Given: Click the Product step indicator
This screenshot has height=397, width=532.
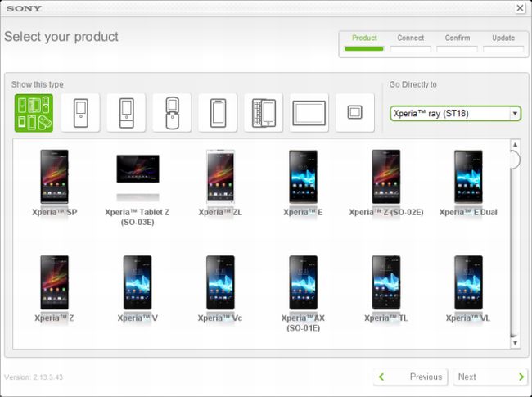Looking at the screenshot, I should pyautogui.click(x=364, y=43).
